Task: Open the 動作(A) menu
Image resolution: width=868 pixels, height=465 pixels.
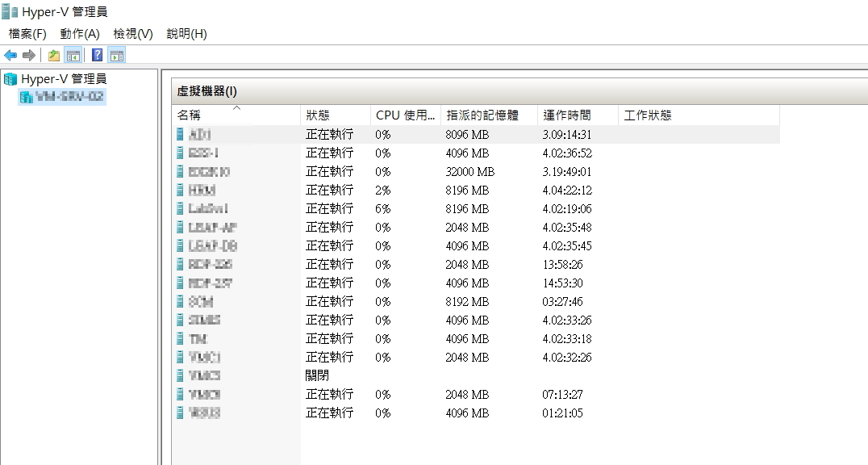Action: coord(80,34)
